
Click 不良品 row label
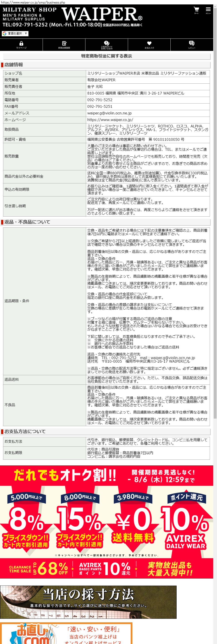(x=10, y=405)
